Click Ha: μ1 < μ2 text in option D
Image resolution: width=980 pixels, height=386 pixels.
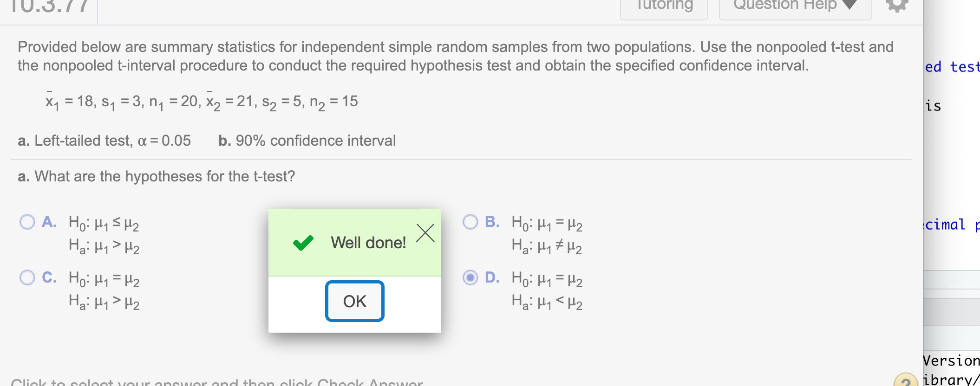coord(547,302)
